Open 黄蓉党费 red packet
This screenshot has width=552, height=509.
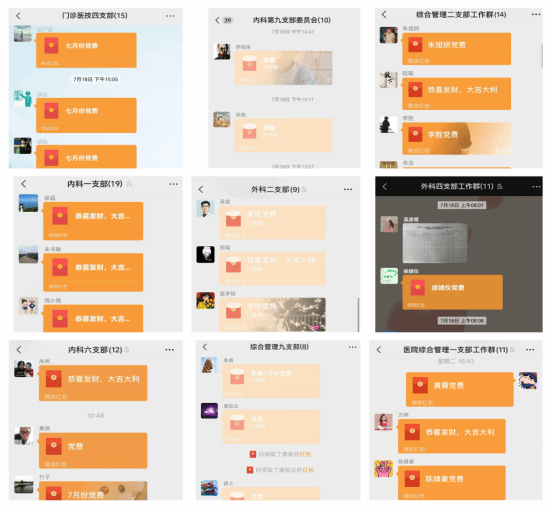tap(459, 389)
